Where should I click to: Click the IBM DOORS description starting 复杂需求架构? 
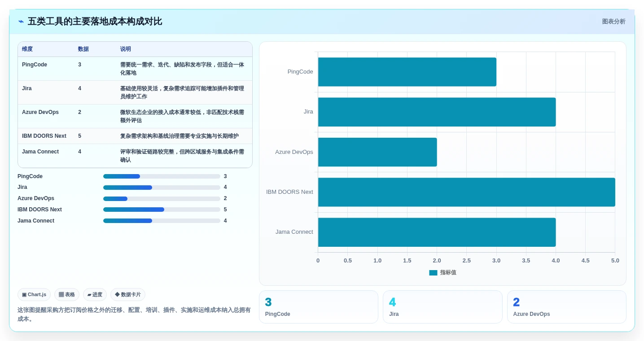tap(180, 136)
